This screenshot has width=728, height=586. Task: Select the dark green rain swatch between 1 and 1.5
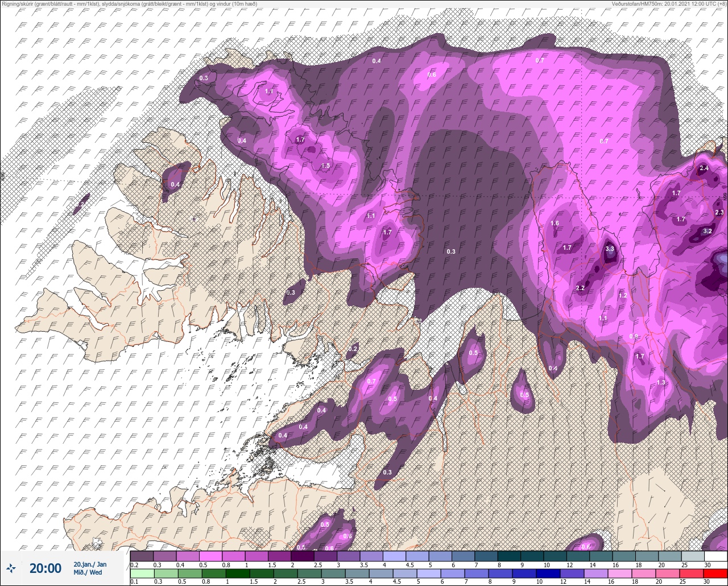pos(238,573)
